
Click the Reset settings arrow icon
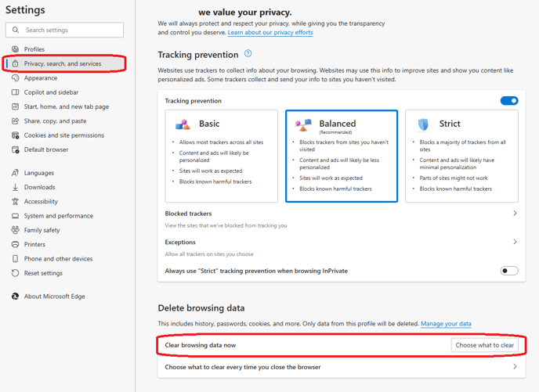pyautogui.click(x=15, y=273)
